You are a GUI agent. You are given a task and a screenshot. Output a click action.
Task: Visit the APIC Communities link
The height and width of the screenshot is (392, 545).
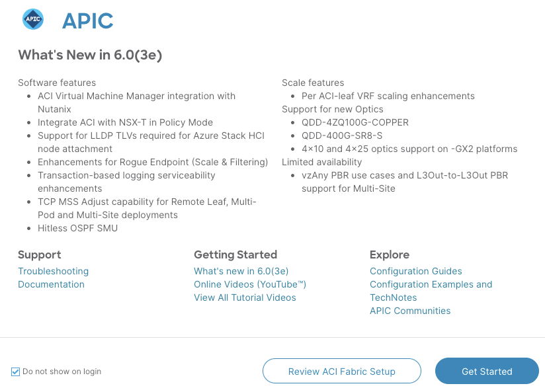[410, 311]
